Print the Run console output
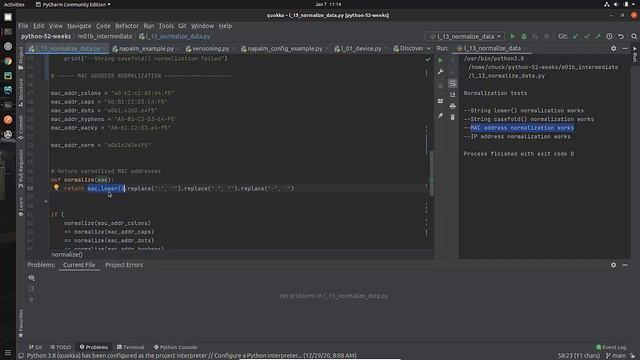 tap(452, 106)
